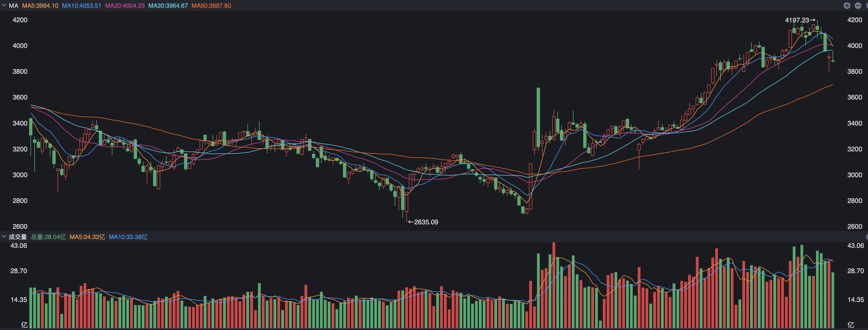Click the tallest red volume bar
Screen dimensions: 868x330
554,285
